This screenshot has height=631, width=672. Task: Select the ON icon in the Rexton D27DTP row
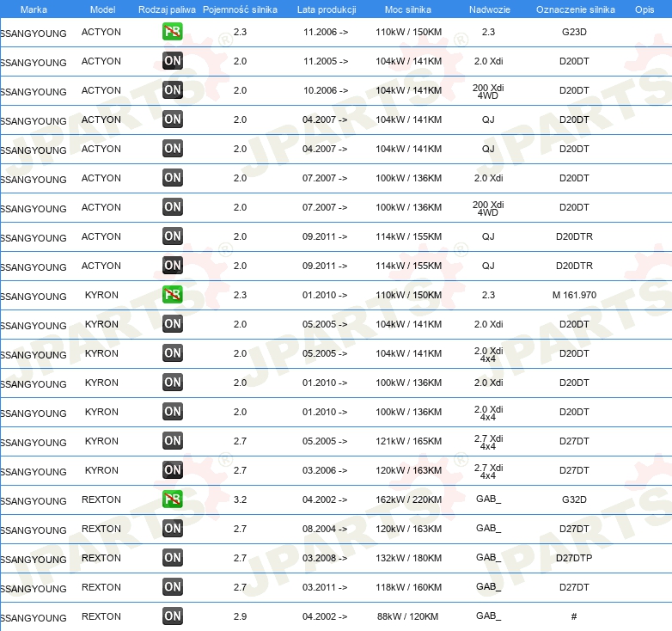click(x=173, y=558)
